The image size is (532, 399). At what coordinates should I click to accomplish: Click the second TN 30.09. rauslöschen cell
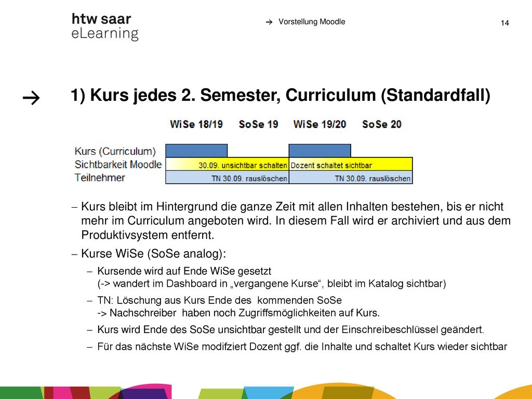coord(351,178)
